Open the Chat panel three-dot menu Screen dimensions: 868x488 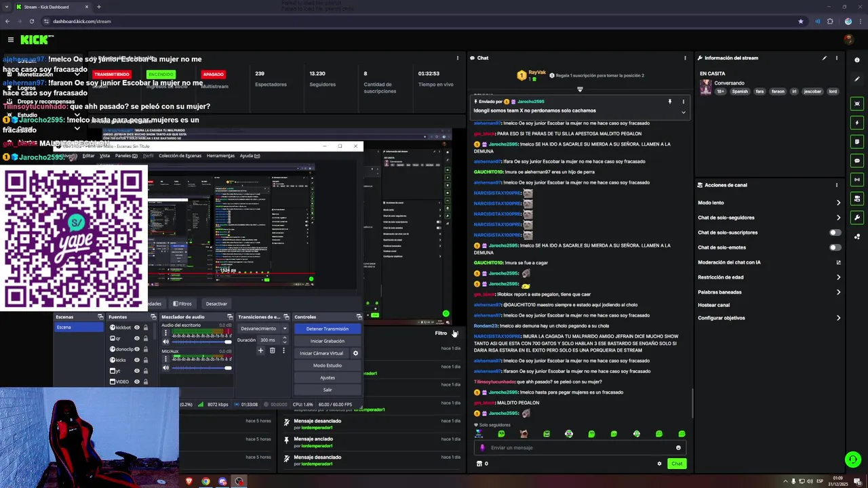pos(685,58)
